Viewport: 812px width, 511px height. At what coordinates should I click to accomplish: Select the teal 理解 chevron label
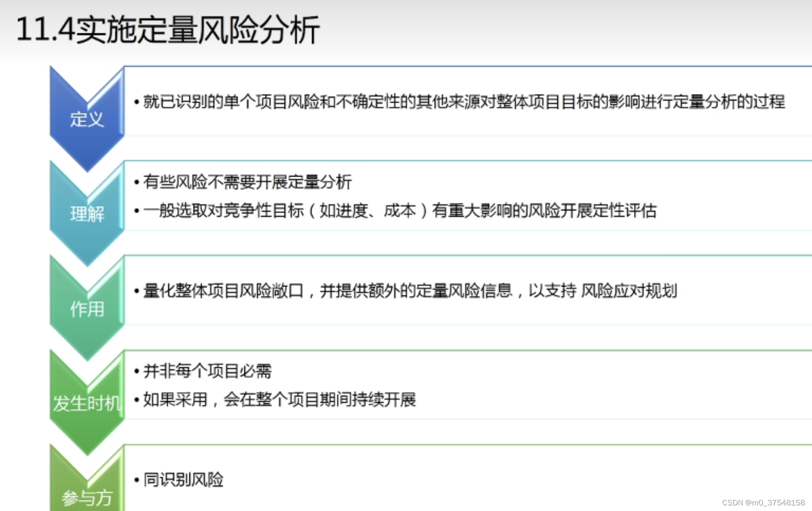[x=87, y=214]
